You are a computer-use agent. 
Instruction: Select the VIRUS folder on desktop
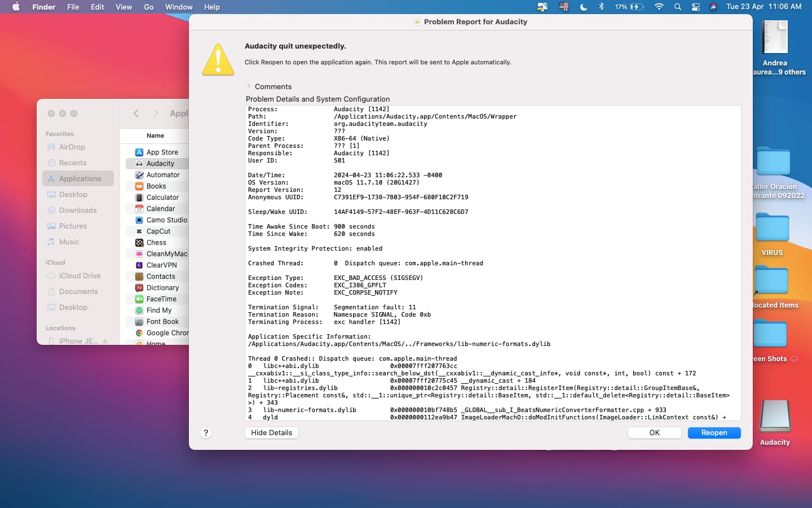(772, 227)
